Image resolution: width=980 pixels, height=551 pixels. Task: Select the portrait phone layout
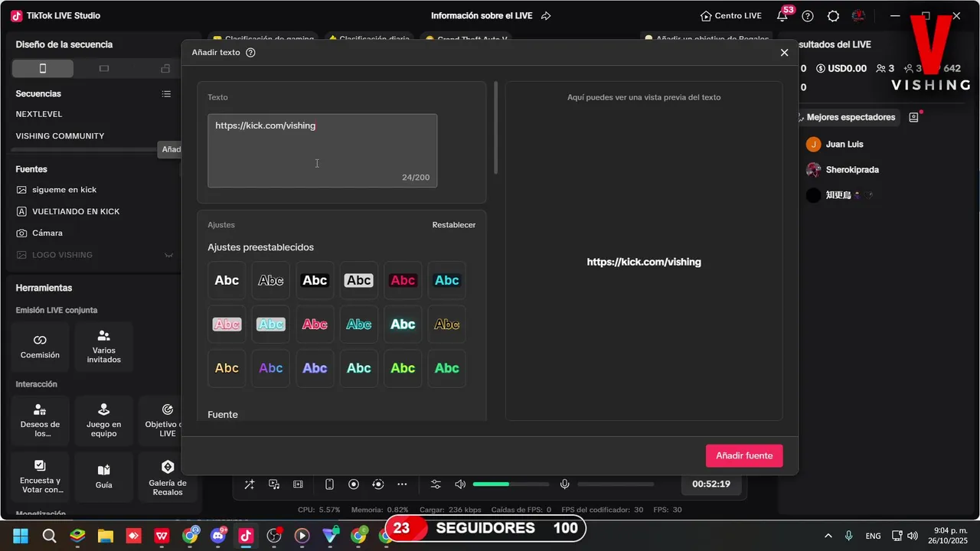pyautogui.click(x=43, y=69)
